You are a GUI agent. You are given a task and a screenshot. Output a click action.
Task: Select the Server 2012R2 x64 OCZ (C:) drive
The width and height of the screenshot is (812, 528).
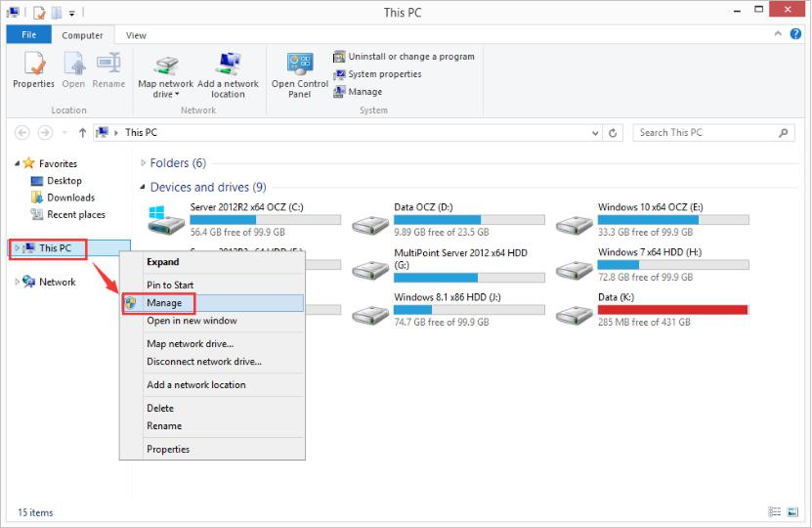point(245,220)
